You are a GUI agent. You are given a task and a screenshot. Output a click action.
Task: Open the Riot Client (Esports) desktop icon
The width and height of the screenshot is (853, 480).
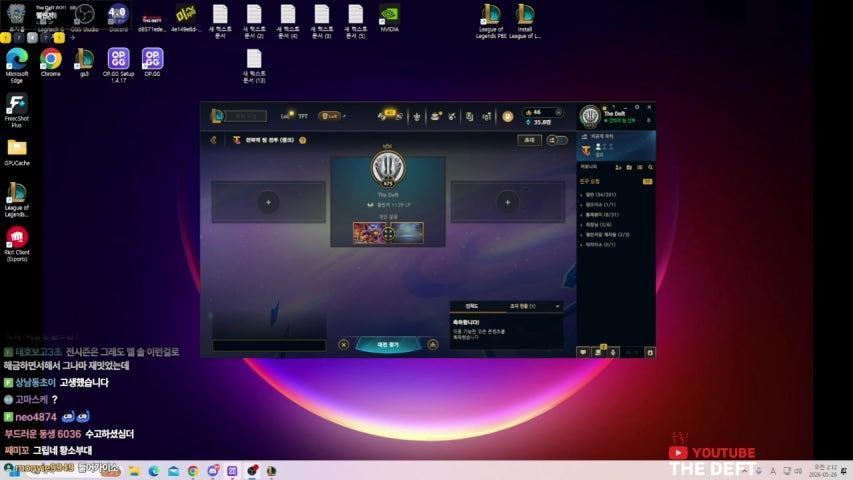(x=17, y=244)
